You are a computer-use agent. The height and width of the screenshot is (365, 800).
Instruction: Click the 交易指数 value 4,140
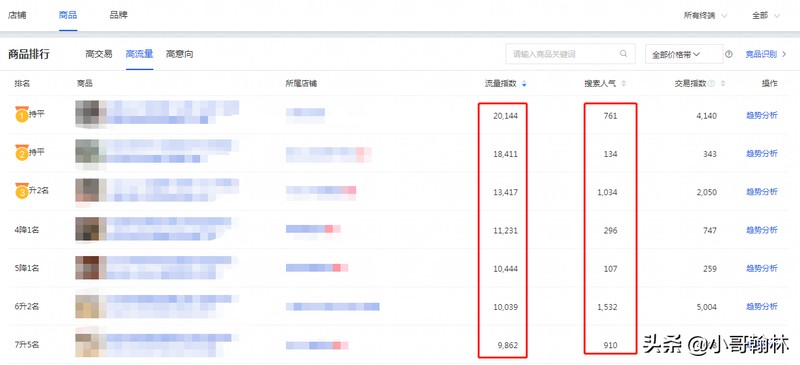(x=707, y=116)
